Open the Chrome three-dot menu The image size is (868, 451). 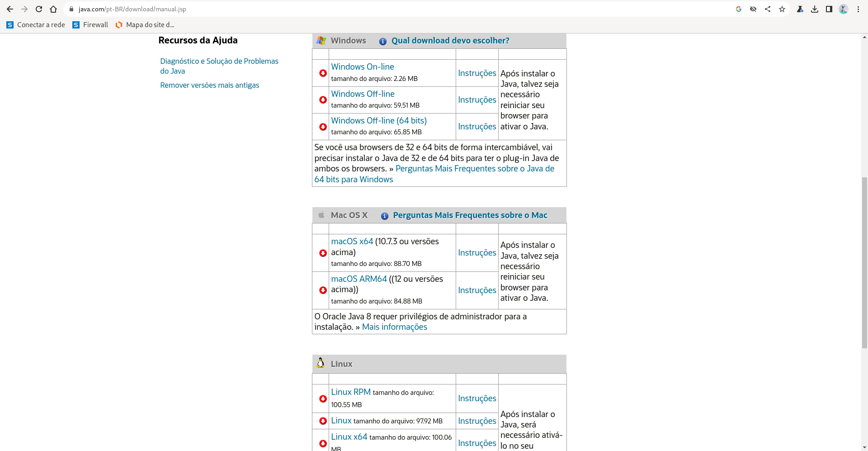pyautogui.click(x=858, y=9)
